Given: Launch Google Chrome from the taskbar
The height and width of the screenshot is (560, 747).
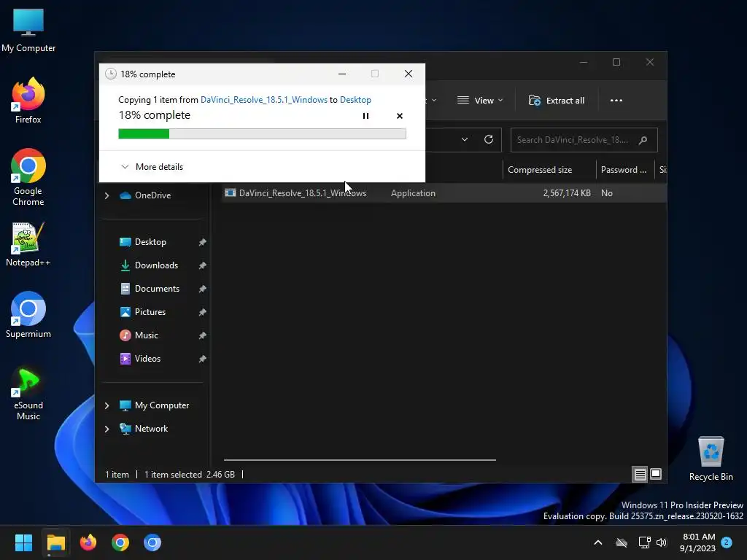Looking at the screenshot, I should click(120, 542).
